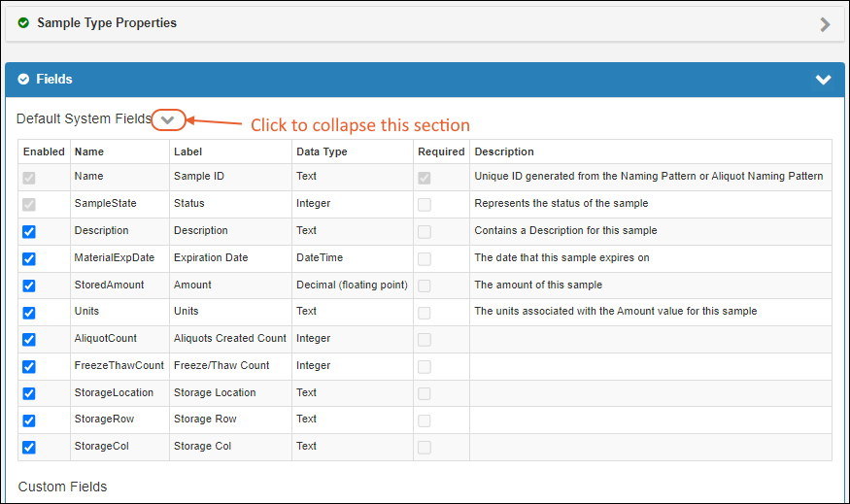Viewport: 850px width, 504px height.
Task: Uncheck Enabled for StorageRow
Action: click(29, 420)
